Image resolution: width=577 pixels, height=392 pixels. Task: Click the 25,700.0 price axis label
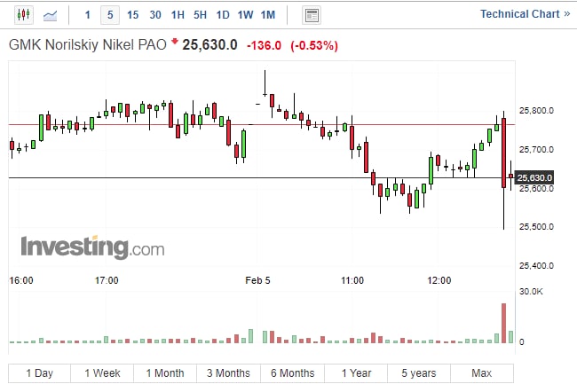pos(536,149)
